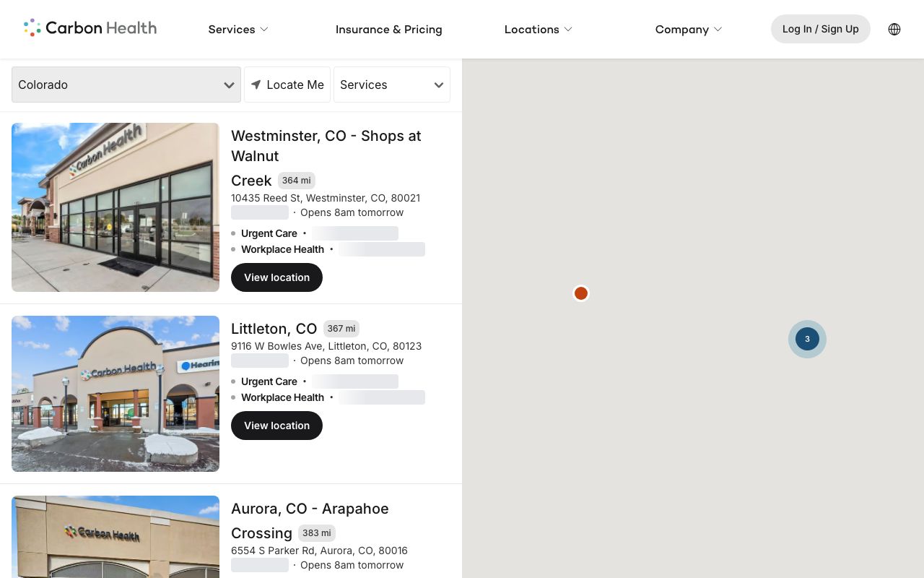The image size is (924, 578).
Task: Click the blue cluster marker showing 3
Action: click(x=807, y=339)
